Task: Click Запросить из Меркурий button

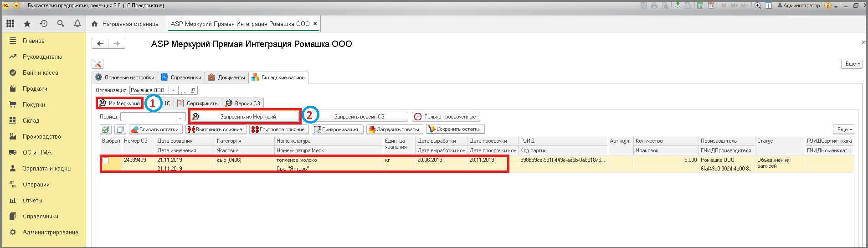Action: [x=245, y=117]
